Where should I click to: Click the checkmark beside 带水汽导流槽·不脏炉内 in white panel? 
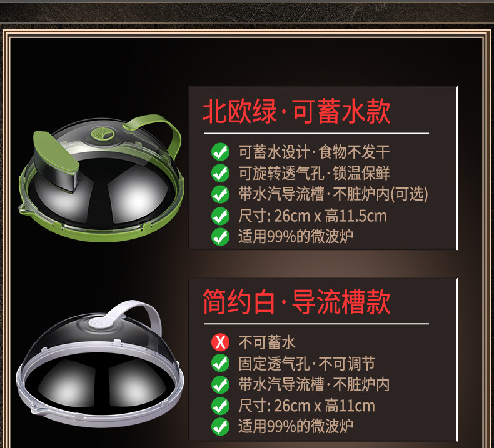(x=221, y=384)
